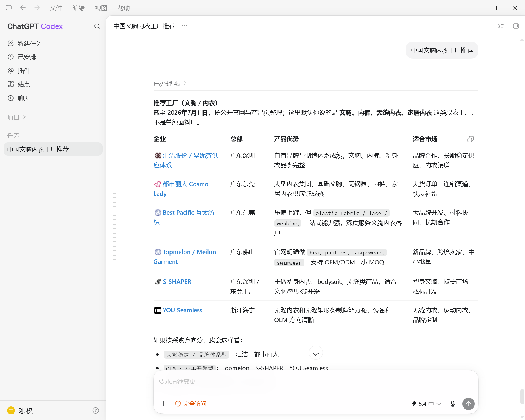This screenshot has height=420, width=525.
Task: Click the conversation outline marker strip
Action: tap(114, 229)
